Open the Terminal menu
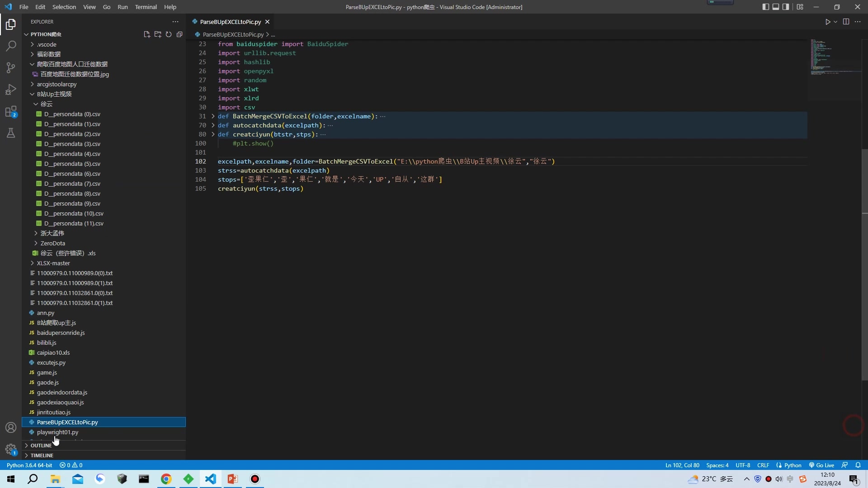The height and width of the screenshot is (488, 868). [146, 7]
